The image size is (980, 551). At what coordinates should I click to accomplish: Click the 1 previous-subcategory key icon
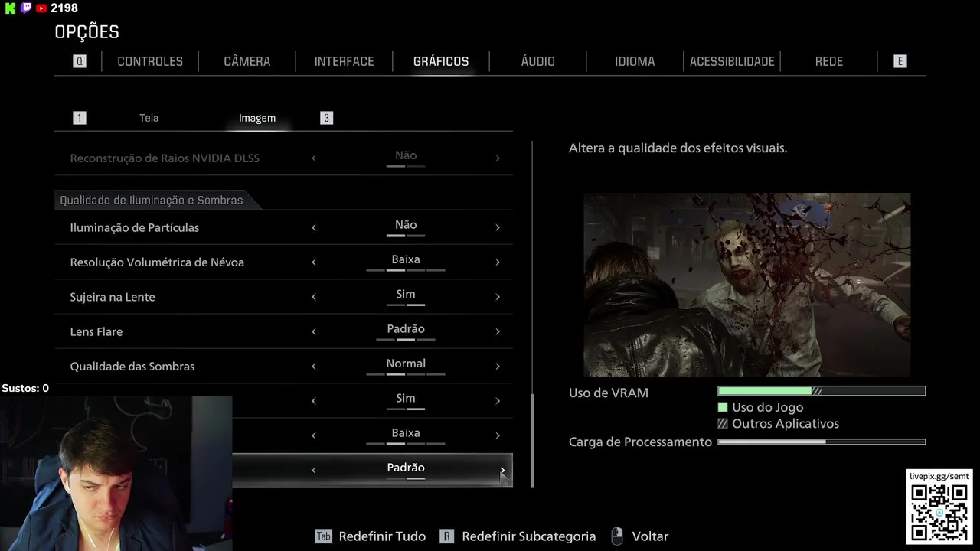pos(80,118)
